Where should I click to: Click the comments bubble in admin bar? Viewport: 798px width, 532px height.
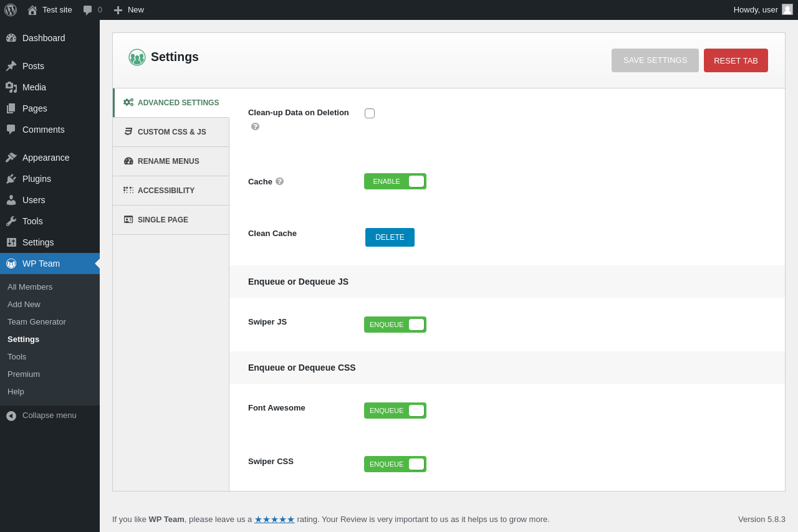pyautogui.click(x=92, y=10)
